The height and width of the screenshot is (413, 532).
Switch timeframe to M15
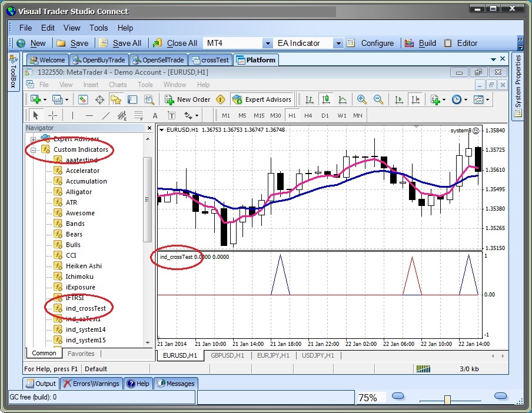coord(258,115)
